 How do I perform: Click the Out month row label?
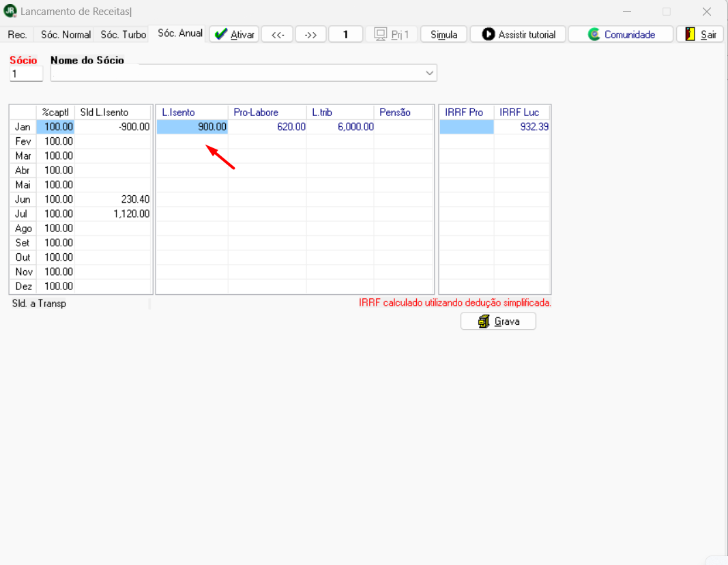(23, 257)
